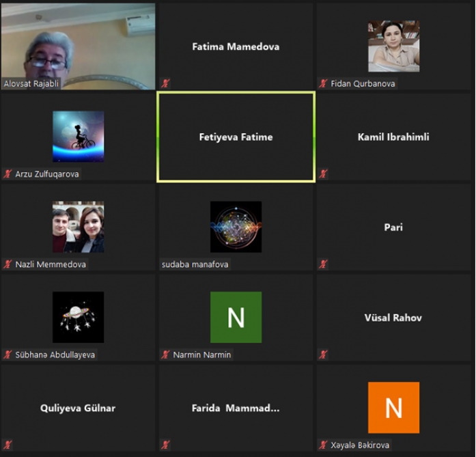This screenshot has width=476, height=457.
Task: Select the Fatima Mamedova name in tile
Action: coord(236,46)
